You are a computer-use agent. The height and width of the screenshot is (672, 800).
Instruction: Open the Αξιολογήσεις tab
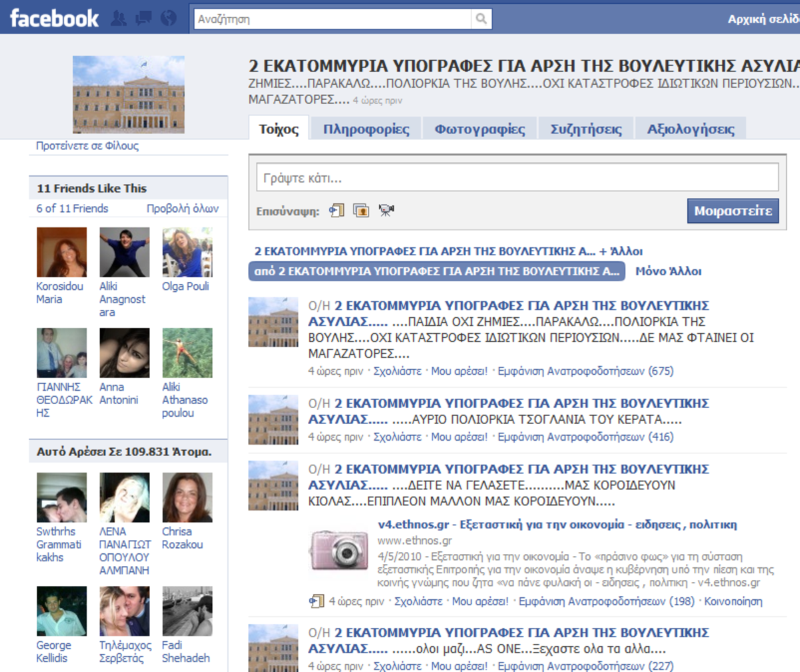point(691,129)
